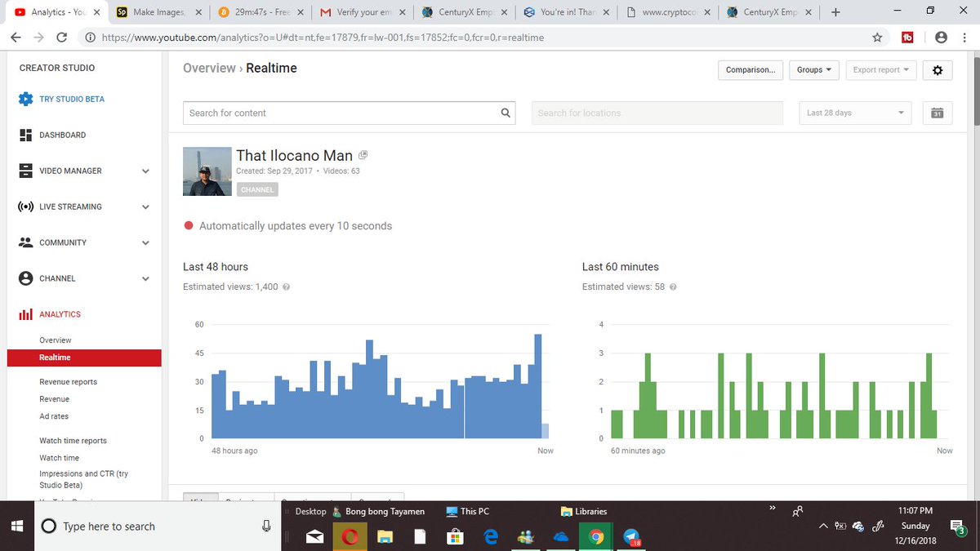Expand Video Manager sidebar section
Image resolution: width=980 pixels, height=551 pixels.
coord(145,171)
